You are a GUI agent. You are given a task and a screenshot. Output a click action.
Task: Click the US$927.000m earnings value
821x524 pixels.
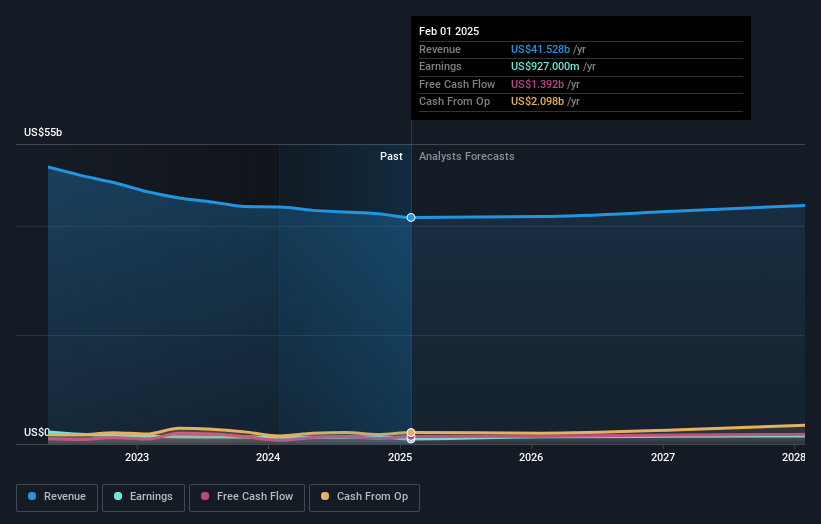(545, 66)
